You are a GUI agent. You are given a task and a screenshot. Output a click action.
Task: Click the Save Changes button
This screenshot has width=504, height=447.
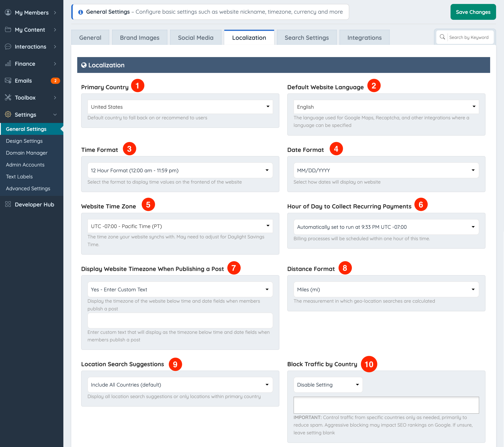tap(473, 12)
